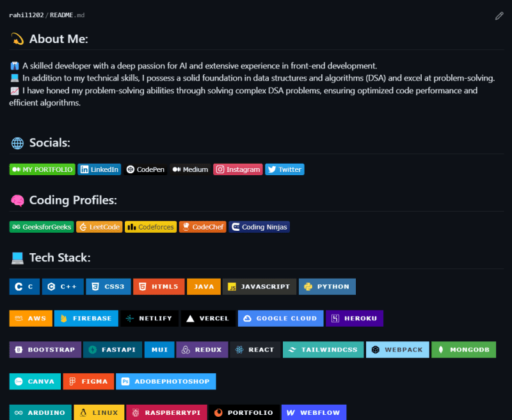Select the Firebase badge
This screenshot has height=420, width=512.
(x=86, y=318)
